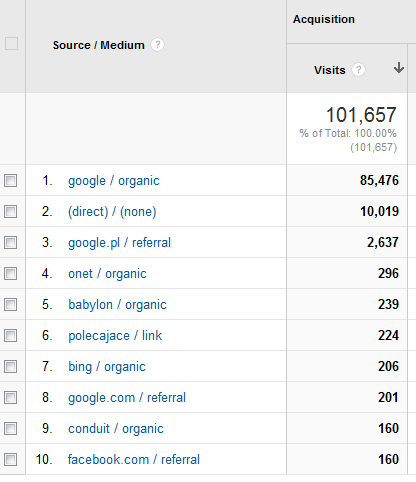Check the box for (direct) / (none) row
Image resolution: width=416 pixels, height=482 pixels.
click(x=10, y=211)
